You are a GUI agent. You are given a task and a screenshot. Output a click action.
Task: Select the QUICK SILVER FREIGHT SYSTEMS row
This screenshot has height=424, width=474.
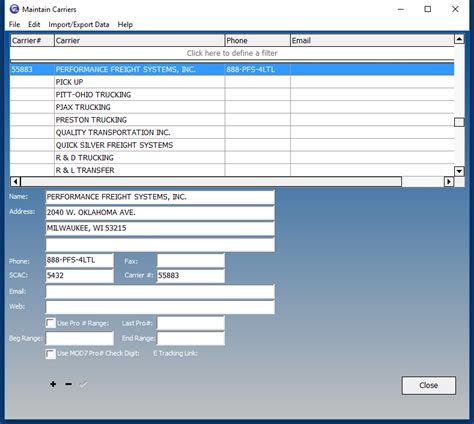(x=232, y=145)
